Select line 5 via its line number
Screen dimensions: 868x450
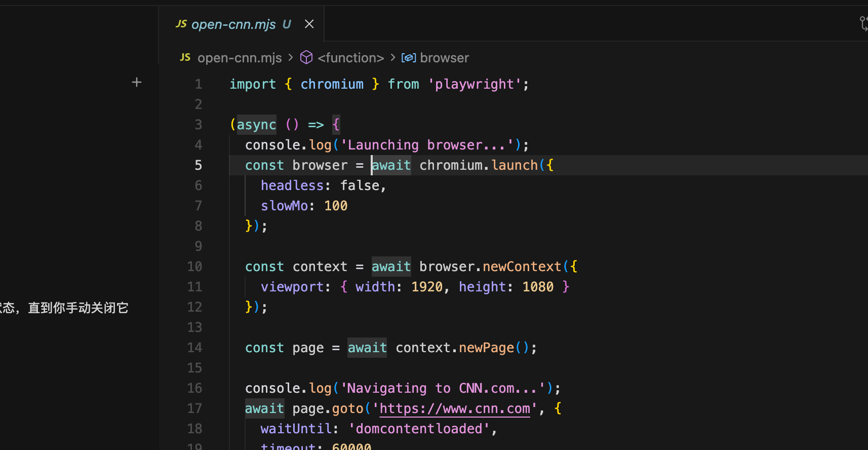[x=198, y=165]
